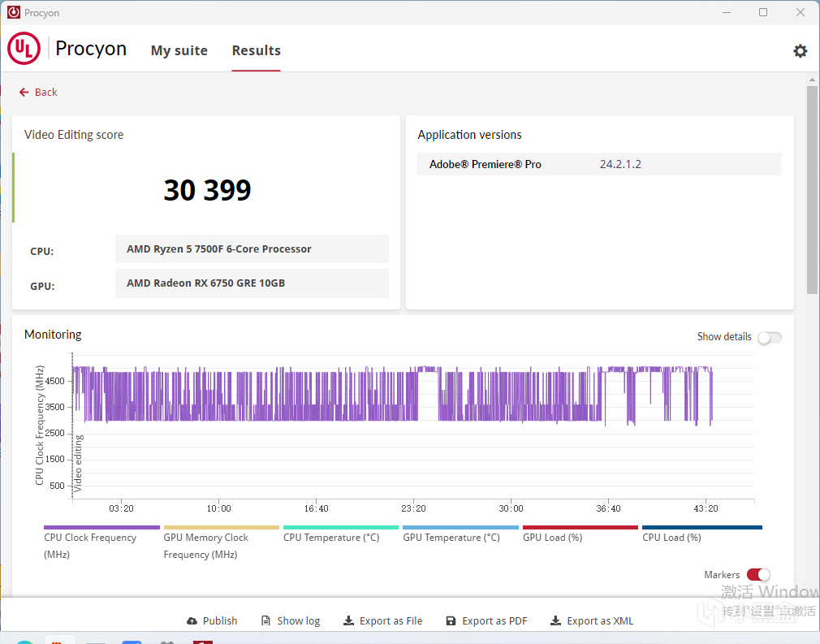The image size is (820, 644).
Task: Click the AMD Radeon RX 6750 GRE GPU field
Action: (x=252, y=283)
